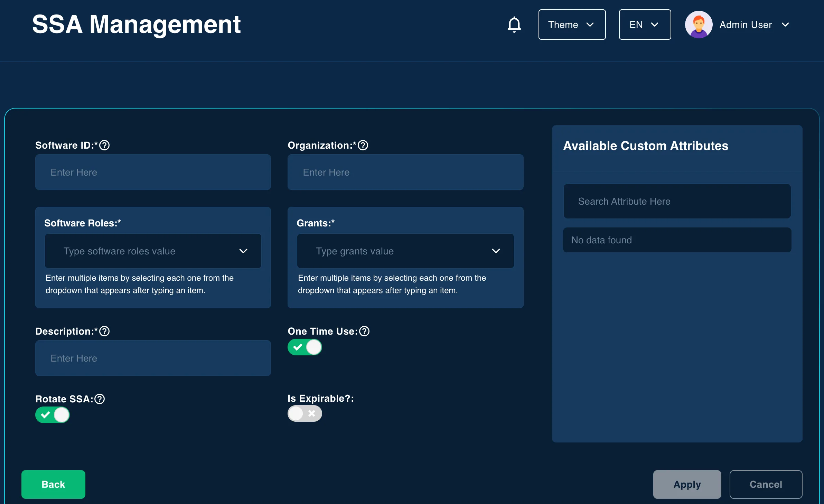Click 'Type software roles value' text
The image size is (824, 504).
[119, 251]
